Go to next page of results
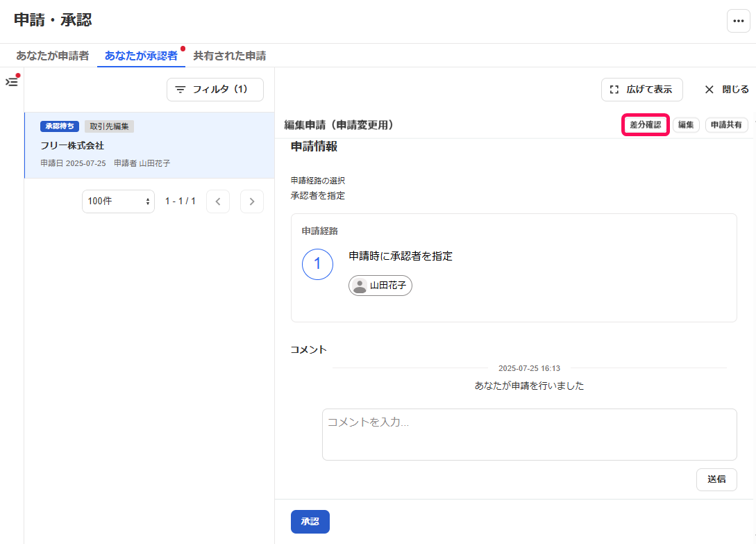 [x=252, y=201]
